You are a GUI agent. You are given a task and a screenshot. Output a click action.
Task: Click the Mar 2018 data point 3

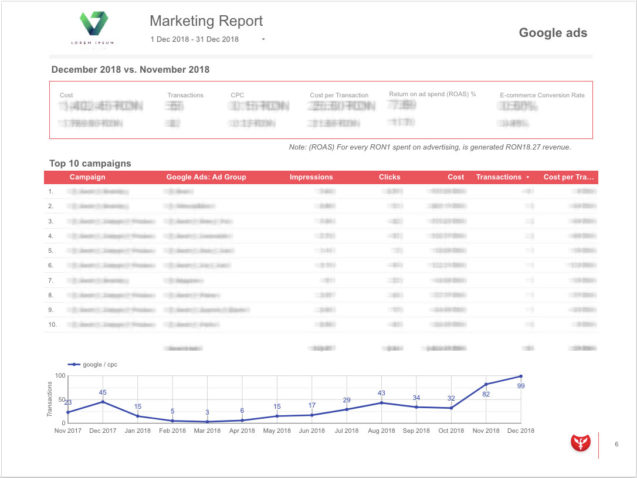[207, 422]
